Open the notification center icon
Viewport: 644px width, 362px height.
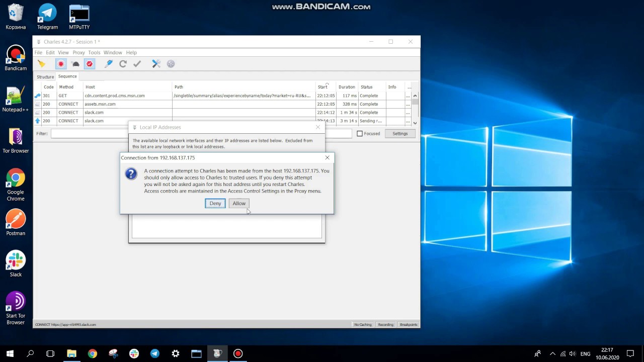coord(630,353)
